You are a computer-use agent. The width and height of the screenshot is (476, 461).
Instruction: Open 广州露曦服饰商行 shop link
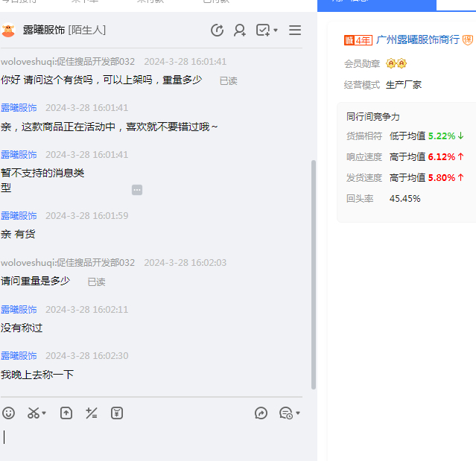click(417, 39)
